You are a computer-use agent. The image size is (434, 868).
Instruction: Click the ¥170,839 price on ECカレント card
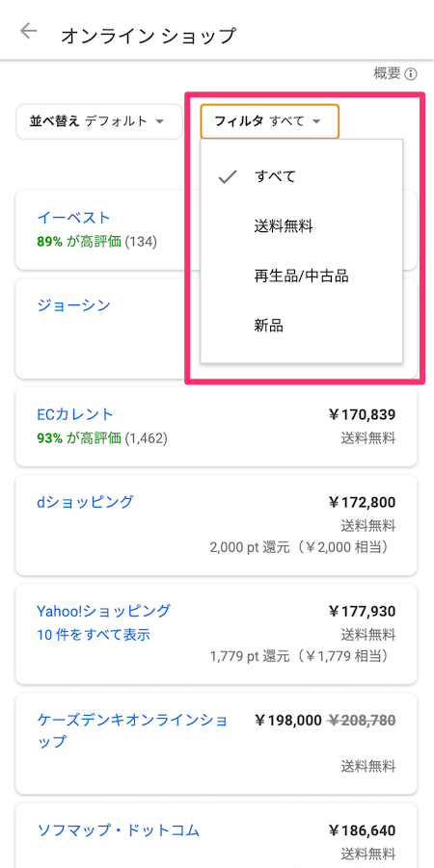pos(362,414)
